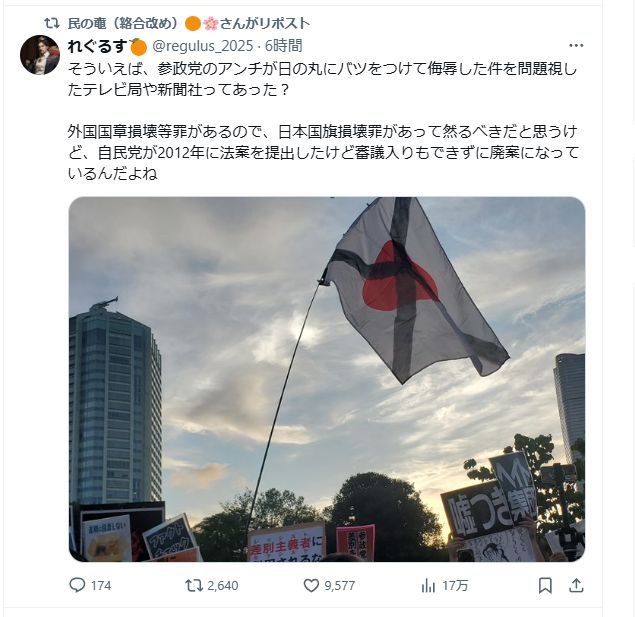Like the post with the heart icon
The image size is (635, 617).
311,585
